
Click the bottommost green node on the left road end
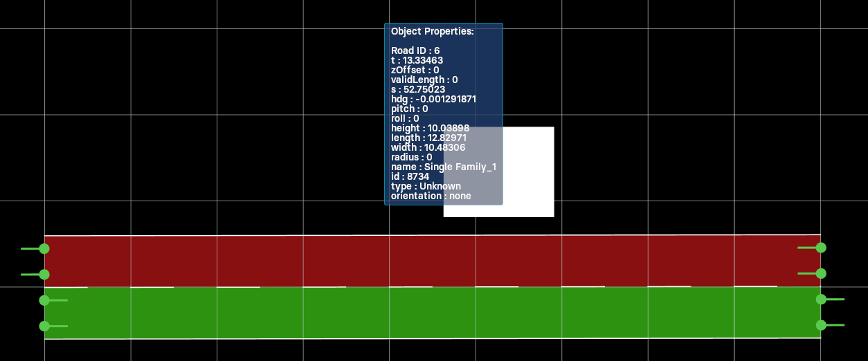[x=44, y=326]
